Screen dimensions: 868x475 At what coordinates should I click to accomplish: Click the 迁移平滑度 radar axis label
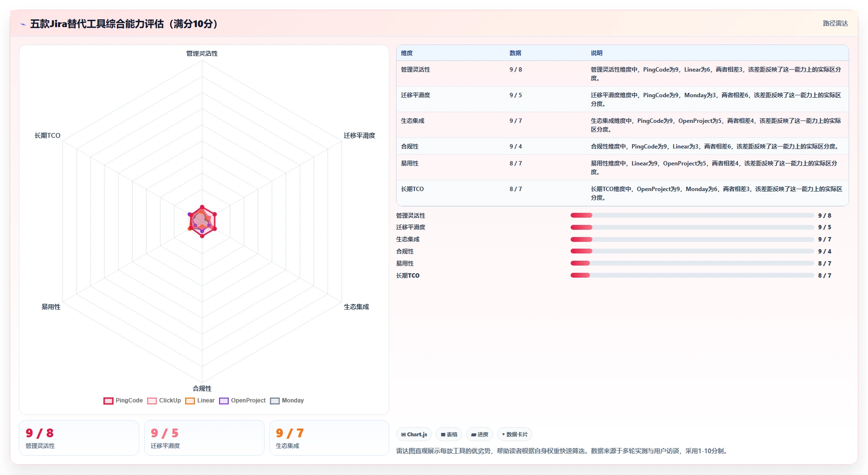359,135
